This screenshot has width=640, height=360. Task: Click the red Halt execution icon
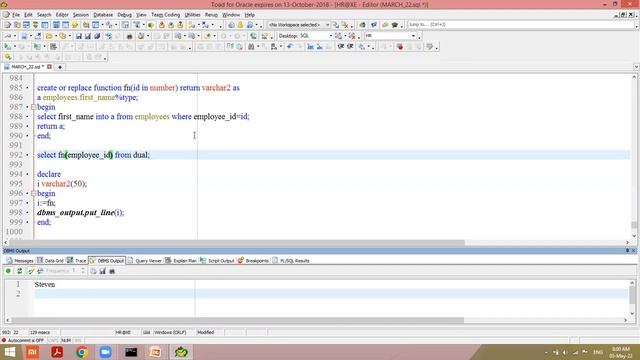pyautogui.click(x=400, y=47)
